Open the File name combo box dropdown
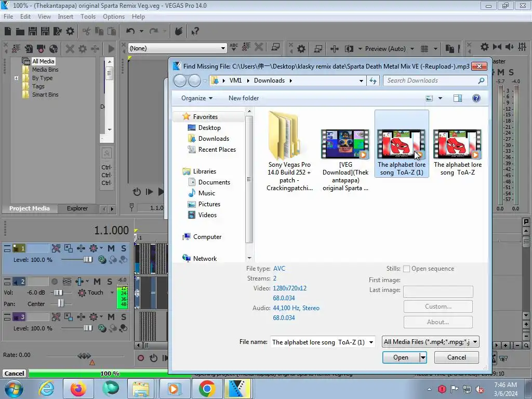This screenshot has width=532, height=399. (371, 342)
